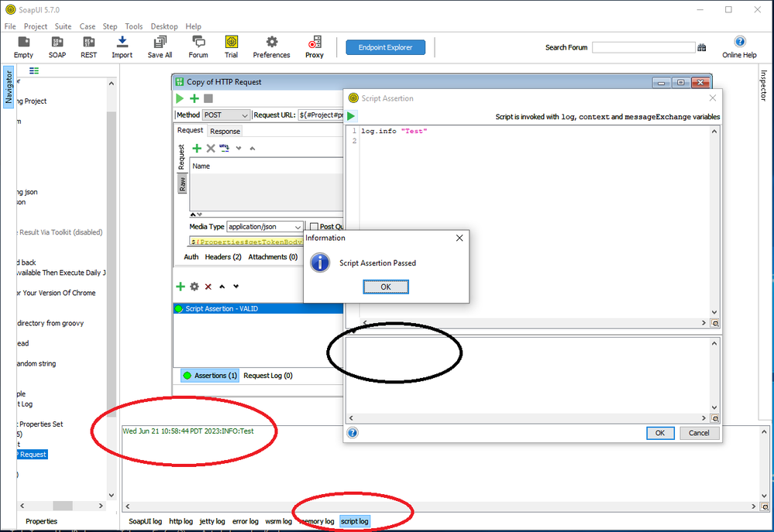Search the forum with the binoculars icon
774x532 pixels.
(701, 47)
